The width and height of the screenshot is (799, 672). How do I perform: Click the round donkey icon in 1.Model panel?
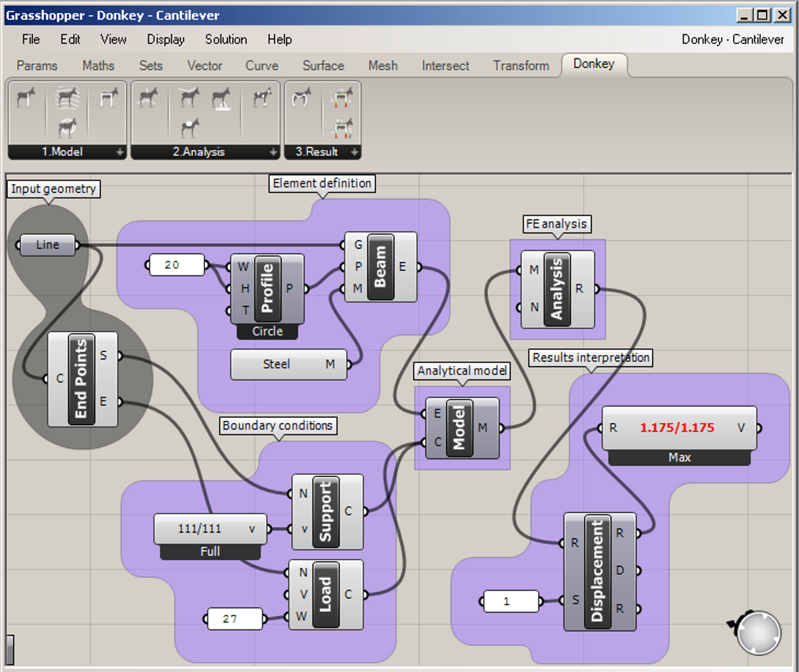click(x=67, y=128)
